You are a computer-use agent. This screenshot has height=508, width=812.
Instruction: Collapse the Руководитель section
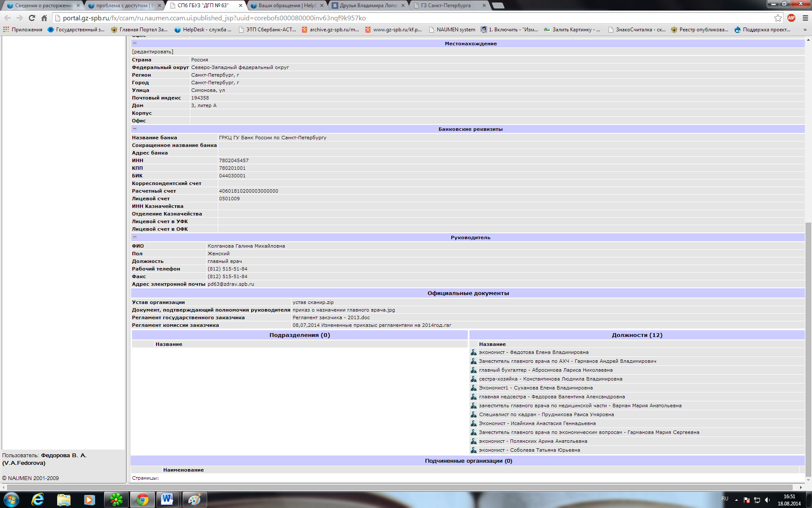pos(134,237)
